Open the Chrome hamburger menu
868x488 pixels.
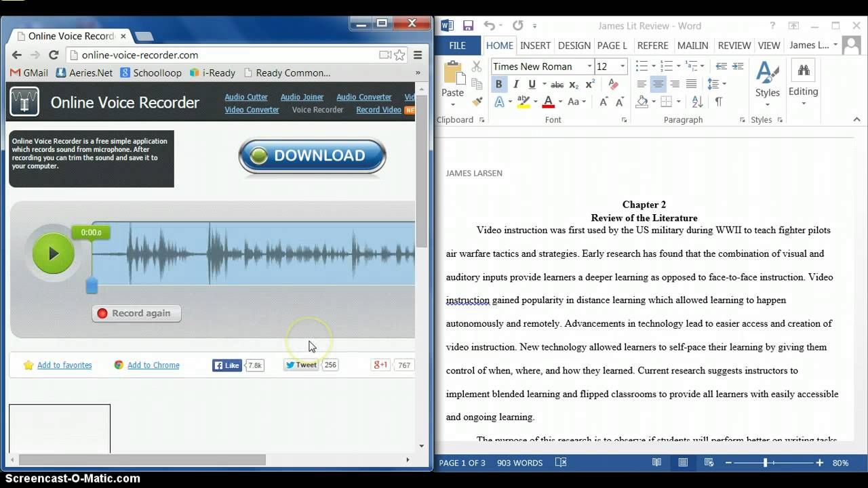[x=418, y=55]
